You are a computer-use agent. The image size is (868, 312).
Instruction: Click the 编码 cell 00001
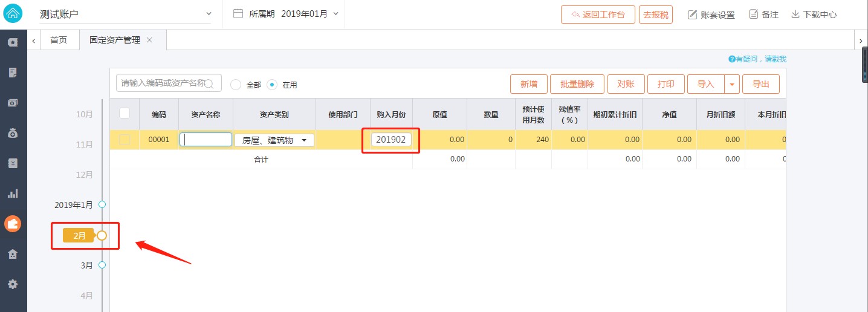pos(159,140)
